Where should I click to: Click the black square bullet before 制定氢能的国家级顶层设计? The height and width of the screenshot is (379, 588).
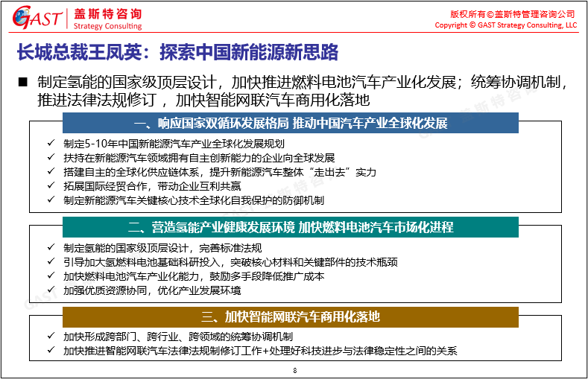(22, 82)
